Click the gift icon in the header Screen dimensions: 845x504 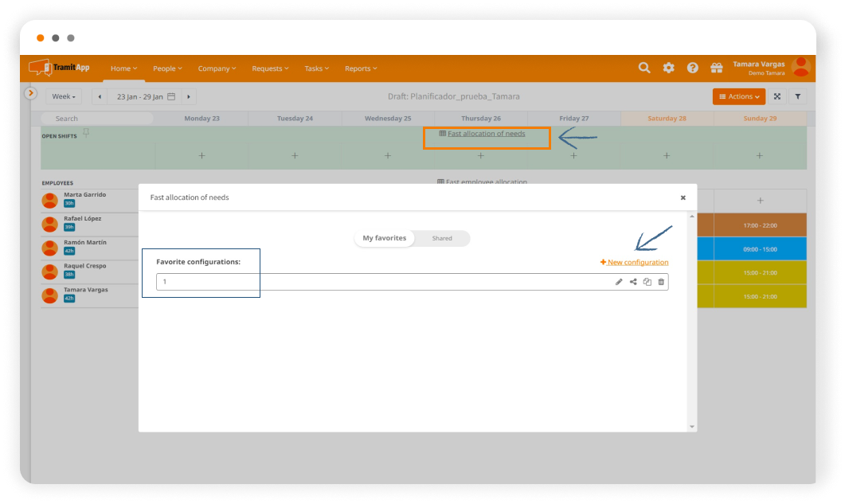(716, 68)
